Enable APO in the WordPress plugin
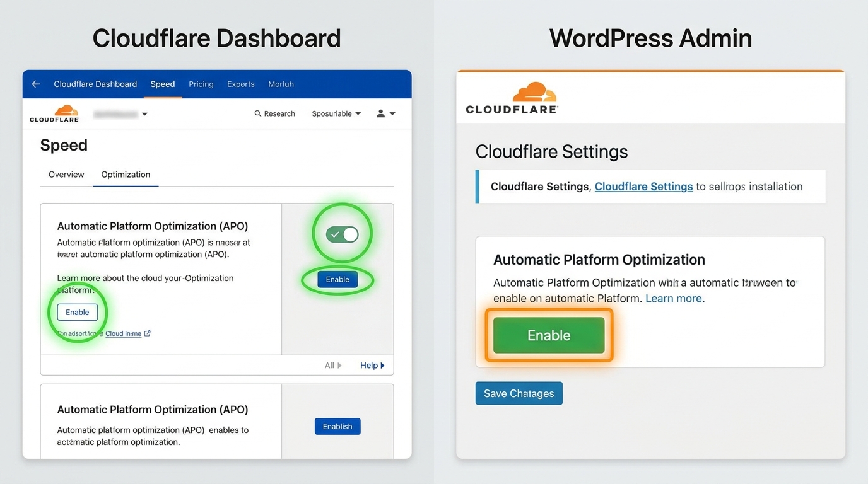Viewport: 868px width, 484px height. 548,335
